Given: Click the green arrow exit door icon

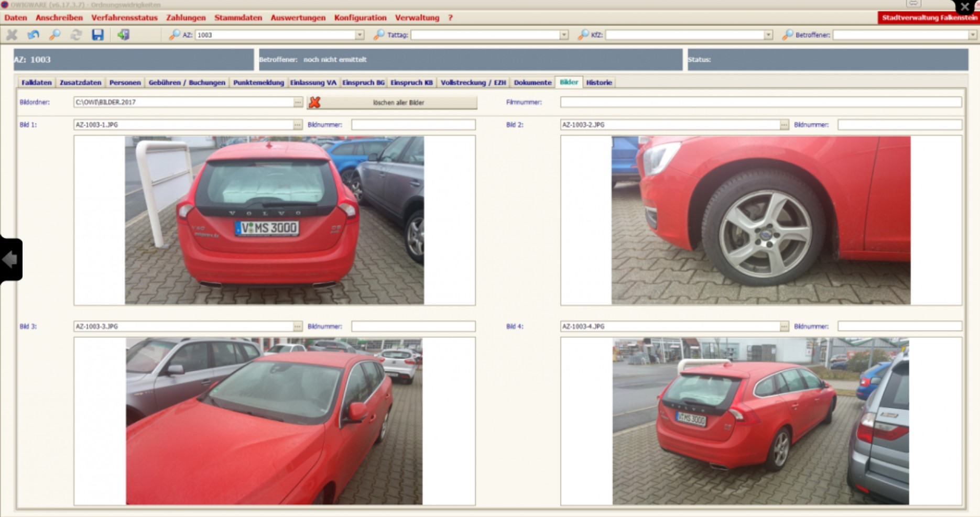Looking at the screenshot, I should (123, 35).
